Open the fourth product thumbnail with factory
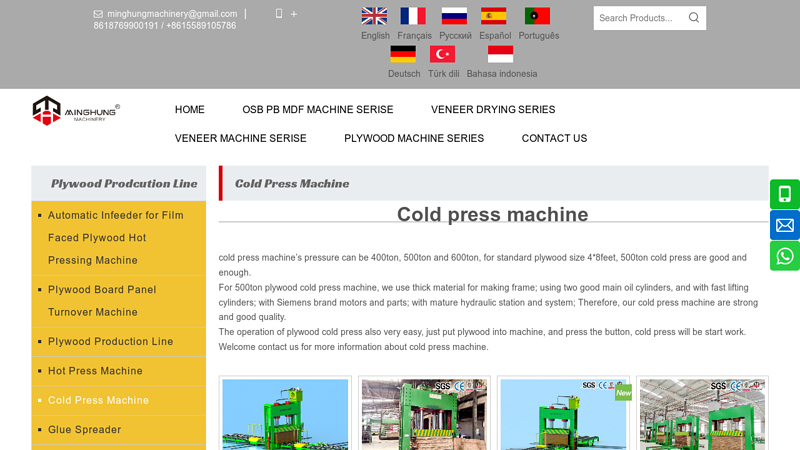The width and height of the screenshot is (800, 450). point(703,414)
